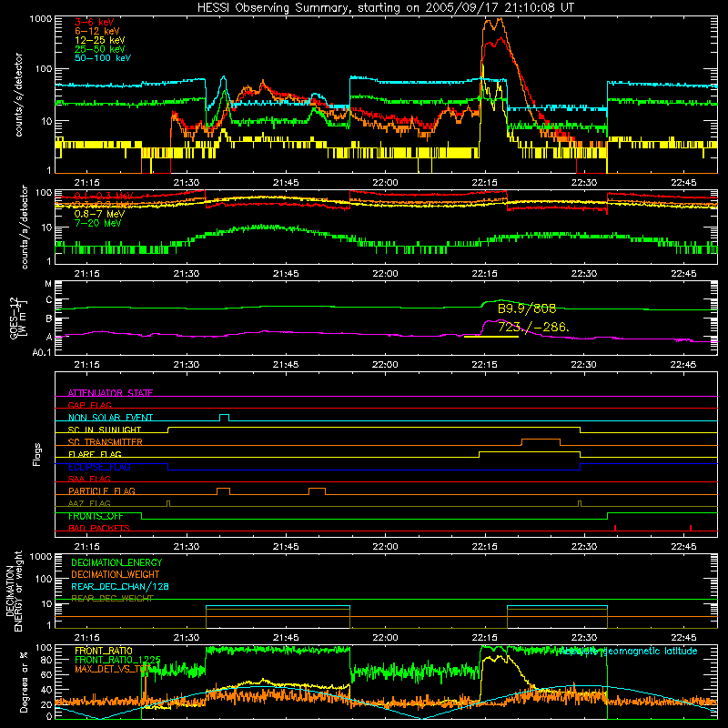Viewport: 728px width, 728px height.
Task: Click the NON_SOLAR_EVENT raised pulse marker
Action: (224, 417)
